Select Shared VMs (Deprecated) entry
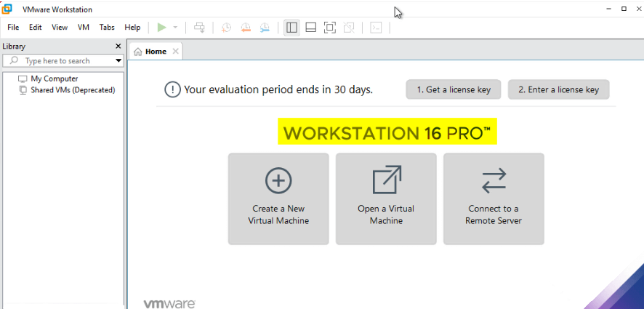 pos(73,90)
